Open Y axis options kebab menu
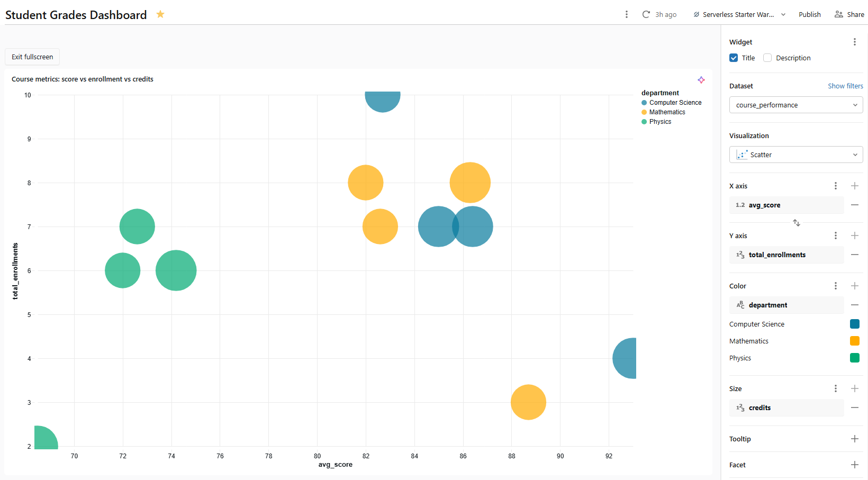Image resolution: width=868 pixels, height=480 pixels. pyautogui.click(x=836, y=236)
